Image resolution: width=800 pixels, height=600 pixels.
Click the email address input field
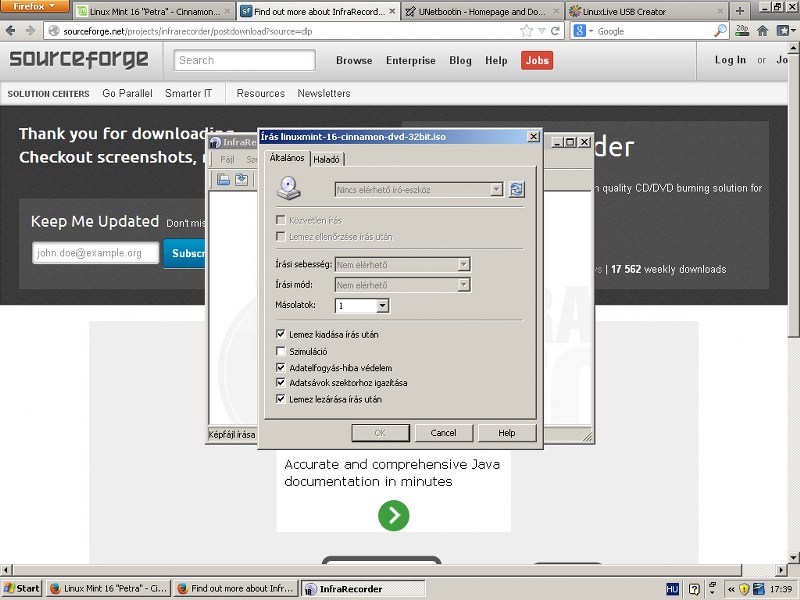(95, 253)
